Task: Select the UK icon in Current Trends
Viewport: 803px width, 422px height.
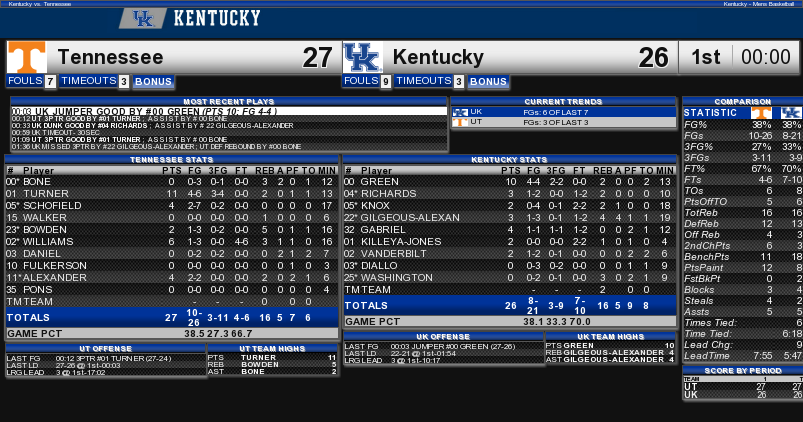Action: (x=460, y=112)
